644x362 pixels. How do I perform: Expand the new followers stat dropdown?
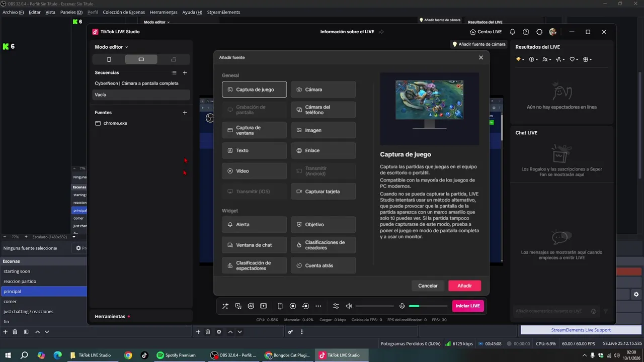tap(561, 59)
